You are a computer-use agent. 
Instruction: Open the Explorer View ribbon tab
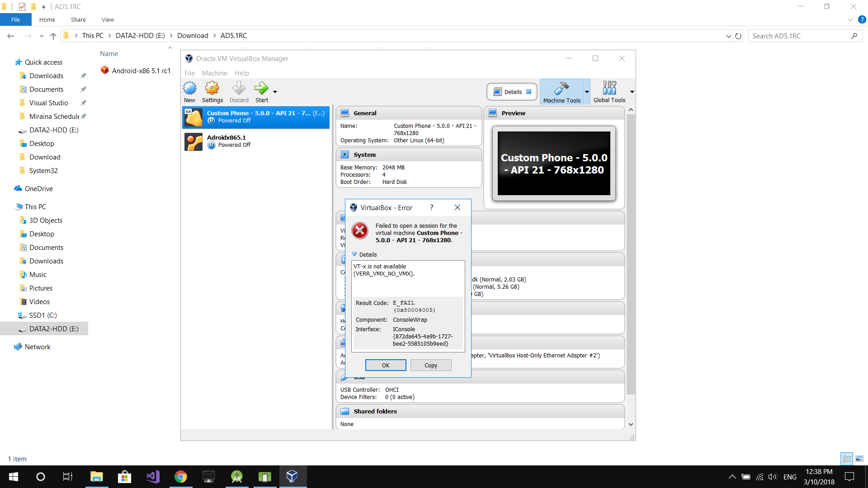click(x=108, y=19)
